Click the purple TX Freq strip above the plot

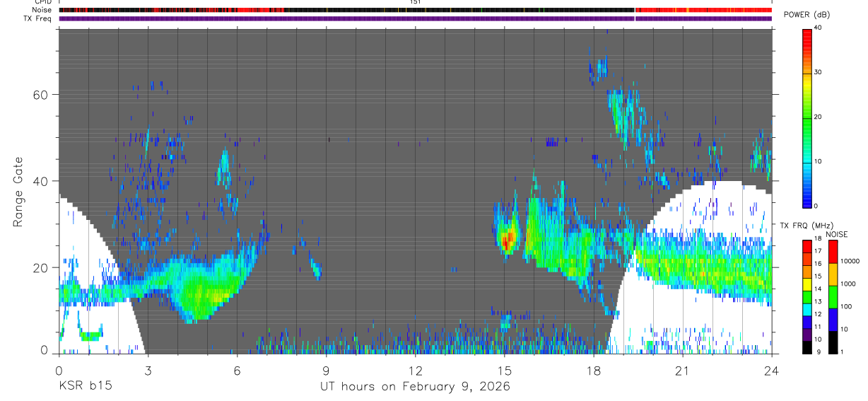pyautogui.click(x=415, y=18)
